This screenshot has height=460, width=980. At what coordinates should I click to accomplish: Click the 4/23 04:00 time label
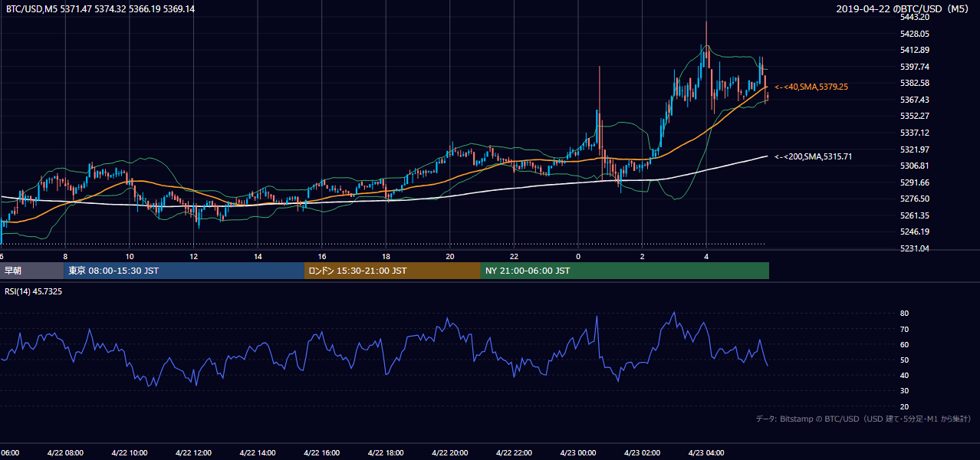tap(706, 453)
